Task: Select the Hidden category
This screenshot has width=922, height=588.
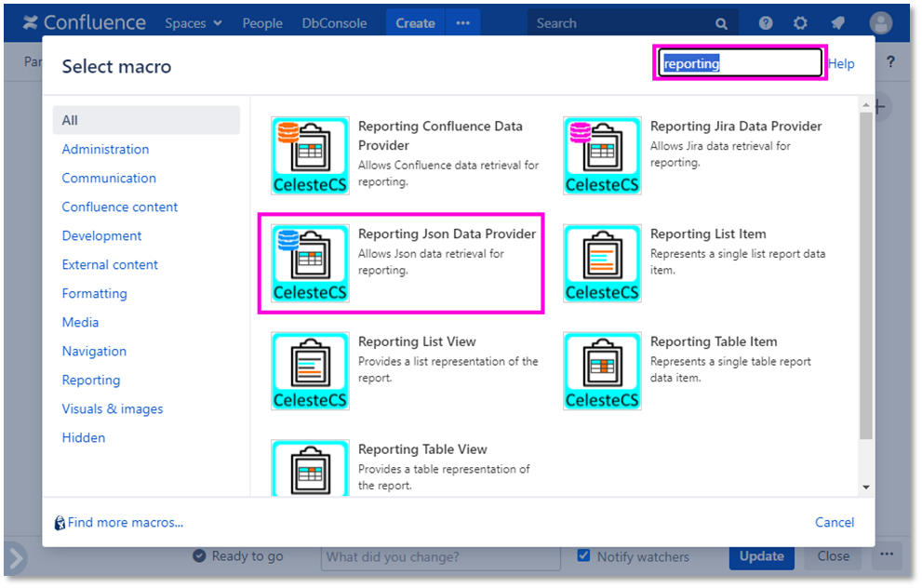Action: tap(84, 437)
